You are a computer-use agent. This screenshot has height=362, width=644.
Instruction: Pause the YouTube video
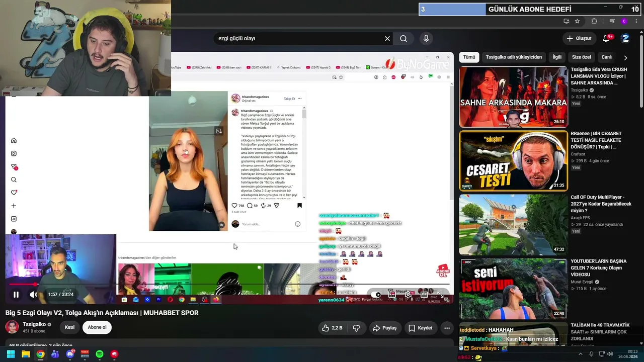16,295
